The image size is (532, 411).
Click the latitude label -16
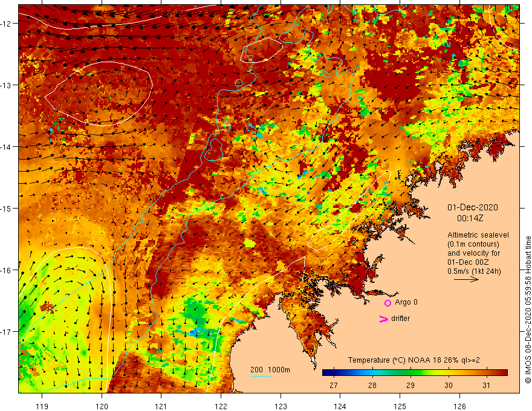(x=5, y=270)
